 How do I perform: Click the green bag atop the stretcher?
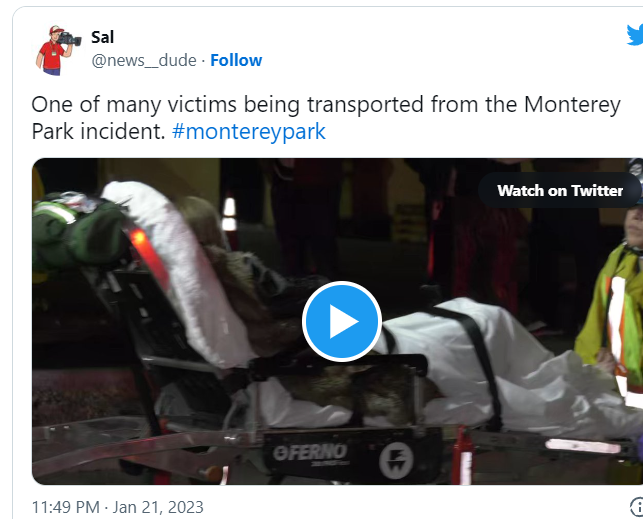[x=78, y=234]
